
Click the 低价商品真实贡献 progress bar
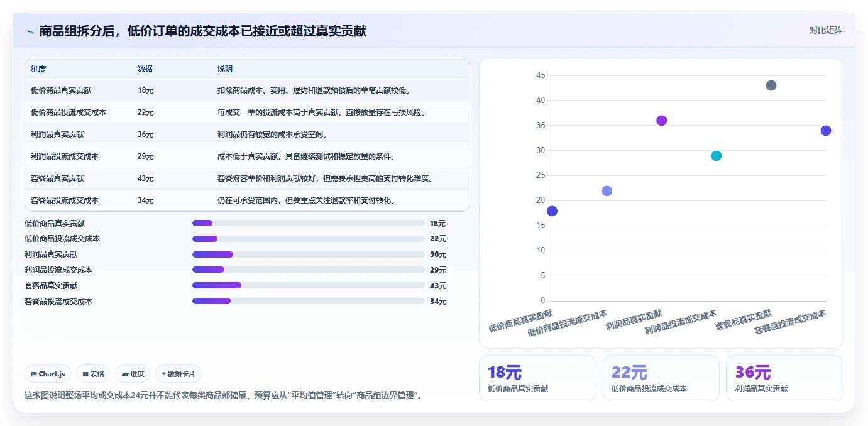coord(309,223)
